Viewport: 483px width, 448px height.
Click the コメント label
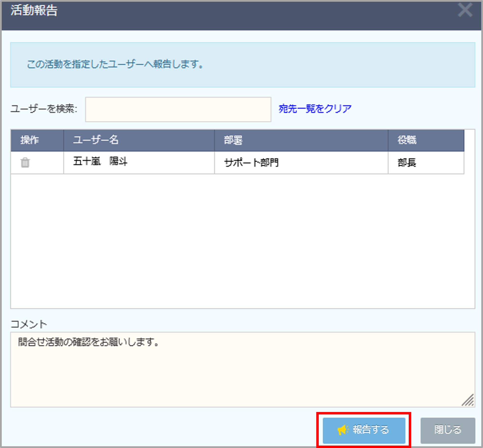coord(28,324)
